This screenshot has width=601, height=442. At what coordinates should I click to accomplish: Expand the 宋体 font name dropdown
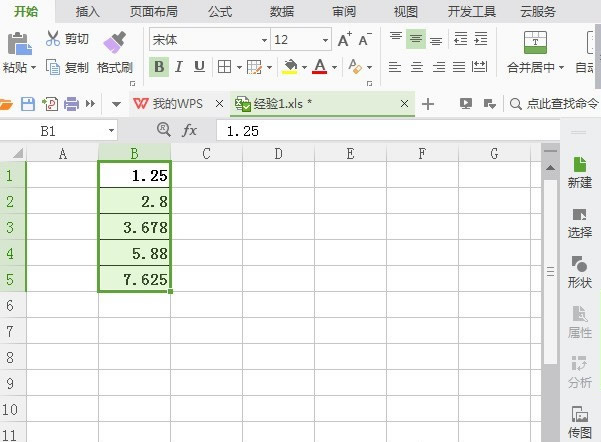(264, 40)
